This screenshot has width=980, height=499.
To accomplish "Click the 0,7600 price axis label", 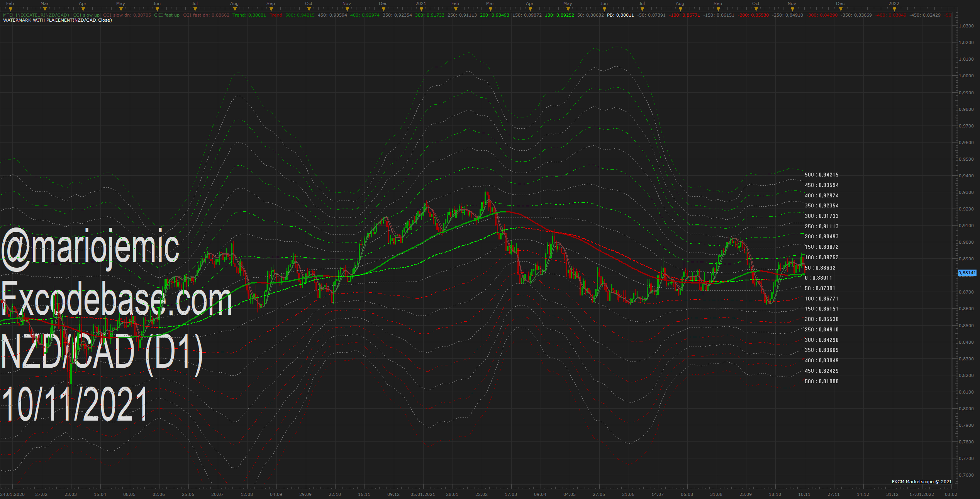I will (966, 475).
